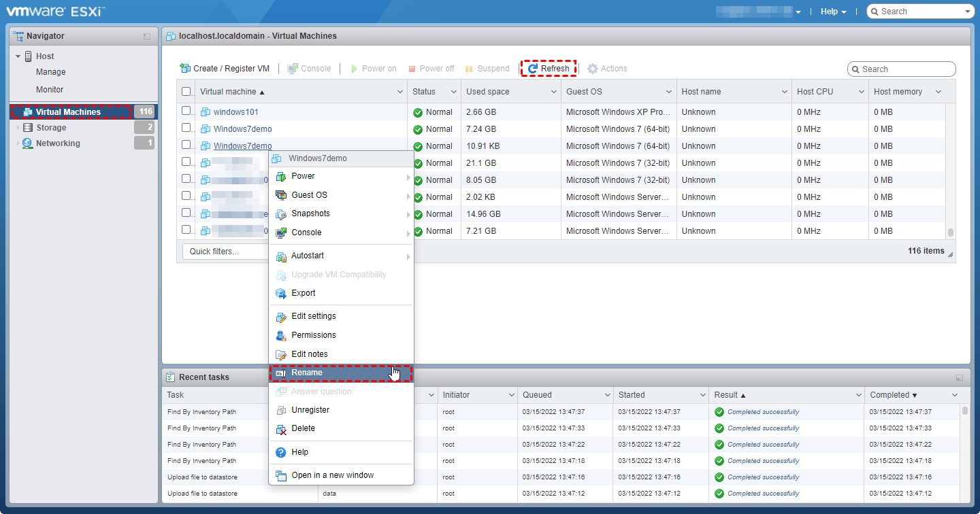This screenshot has height=514, width=980.
Task: Choose Edit settings in context menu
Action: (x=313, y=316)
